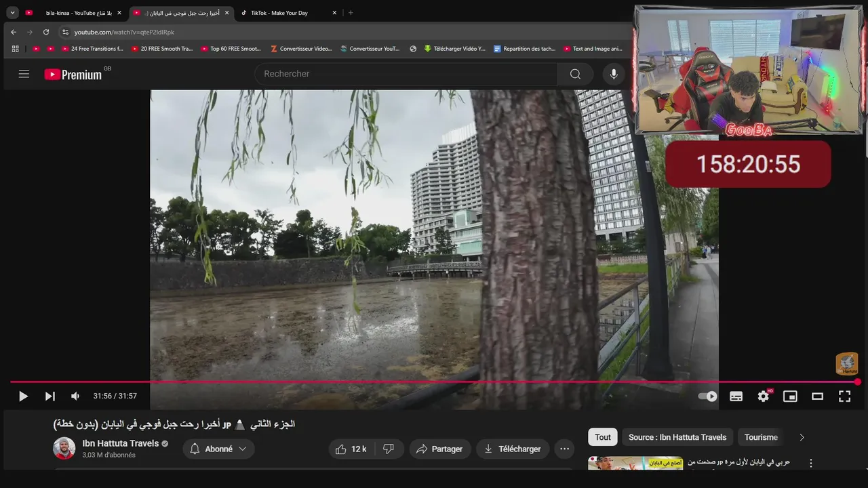Click the search magnifier button

(575, 74)
